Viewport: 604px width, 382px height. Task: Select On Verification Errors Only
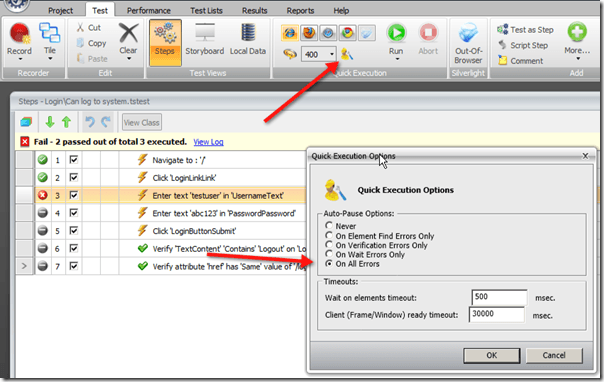coord(329,245)
